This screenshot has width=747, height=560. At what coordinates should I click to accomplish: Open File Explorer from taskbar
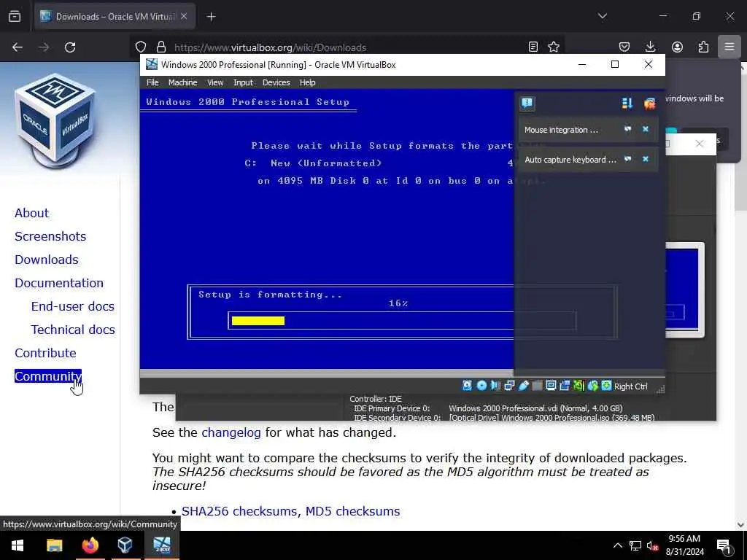54,545
